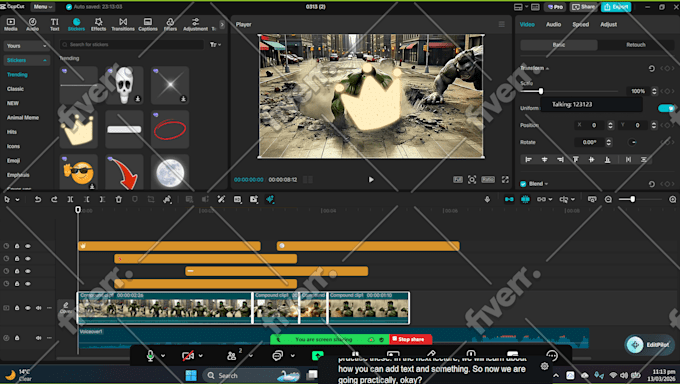Hide the red arrow sticker track

tap(28, 259)
